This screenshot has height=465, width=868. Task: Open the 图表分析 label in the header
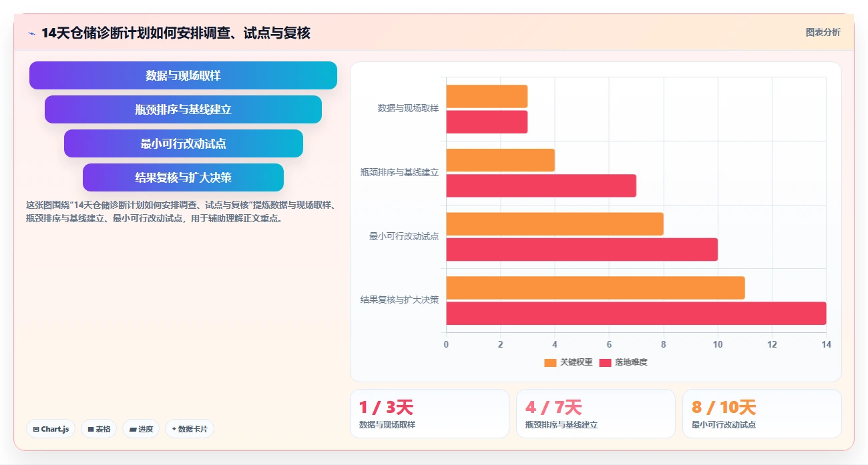[823, 32]
